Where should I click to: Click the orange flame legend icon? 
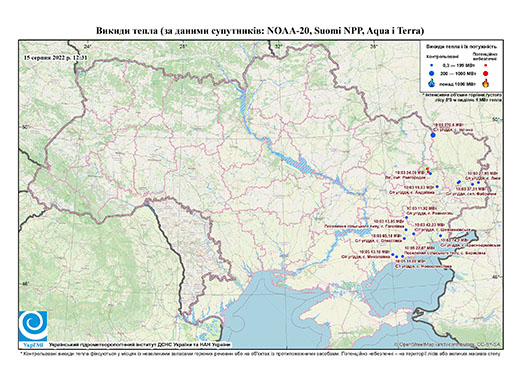tap(485, 83)
